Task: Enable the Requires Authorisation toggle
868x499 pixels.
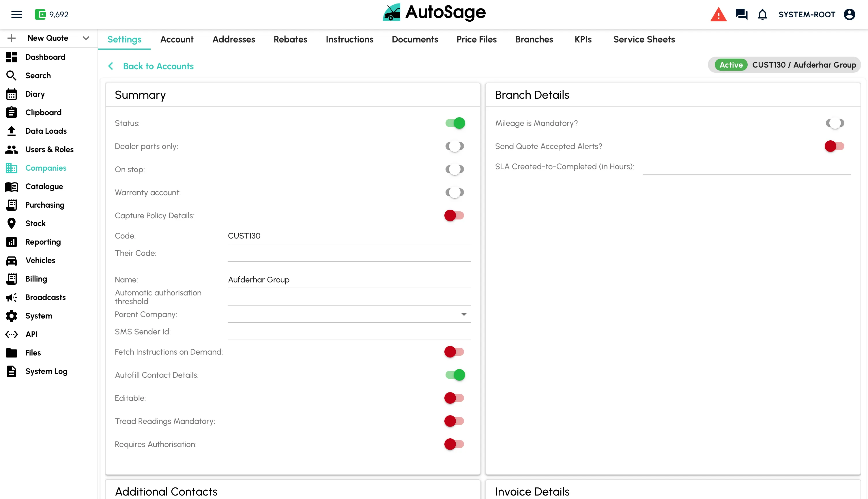Action: point(454,444)
